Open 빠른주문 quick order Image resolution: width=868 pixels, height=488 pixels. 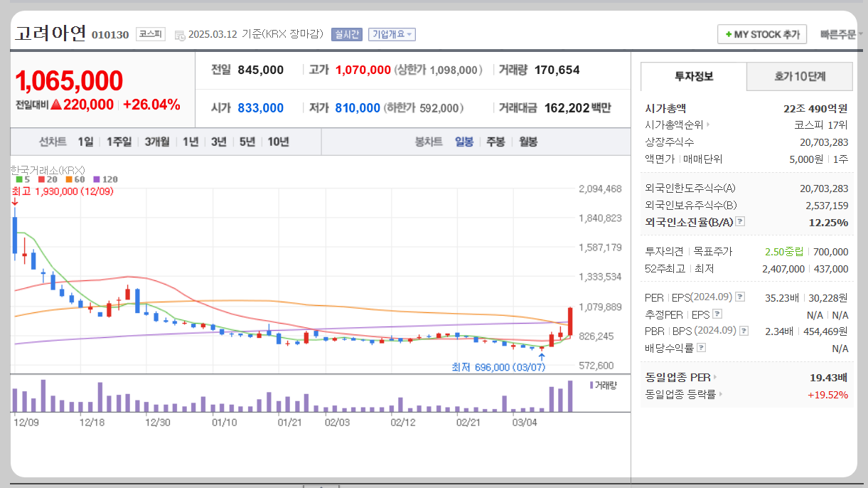click(x=841, y=34)
